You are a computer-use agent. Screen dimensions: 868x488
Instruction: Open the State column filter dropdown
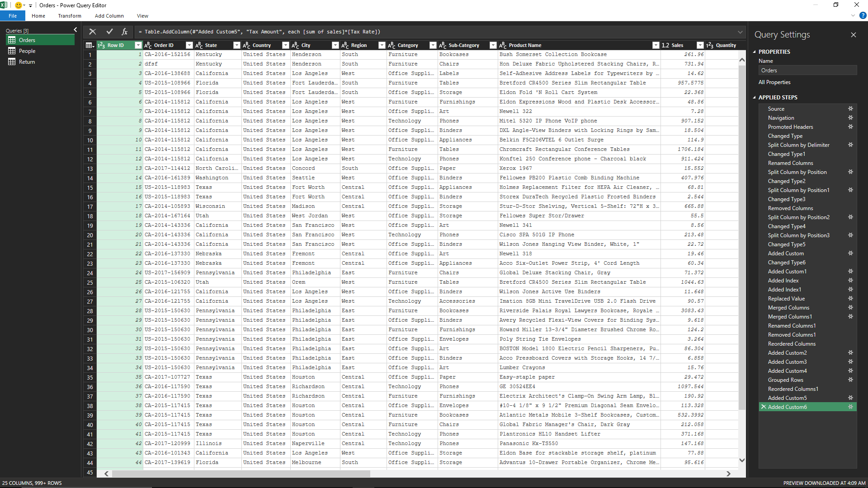[236, 45]
